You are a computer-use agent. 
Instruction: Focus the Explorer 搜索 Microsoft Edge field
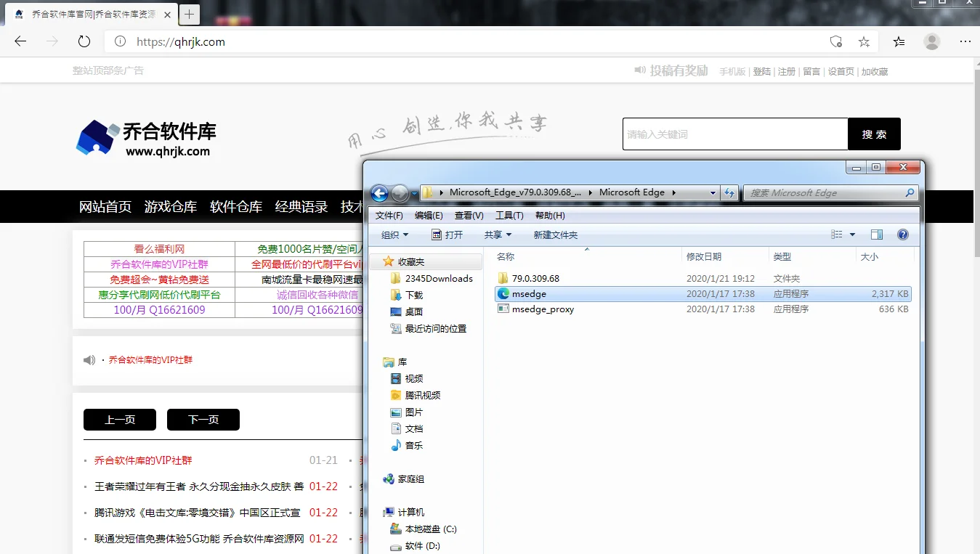coord(830,193)
